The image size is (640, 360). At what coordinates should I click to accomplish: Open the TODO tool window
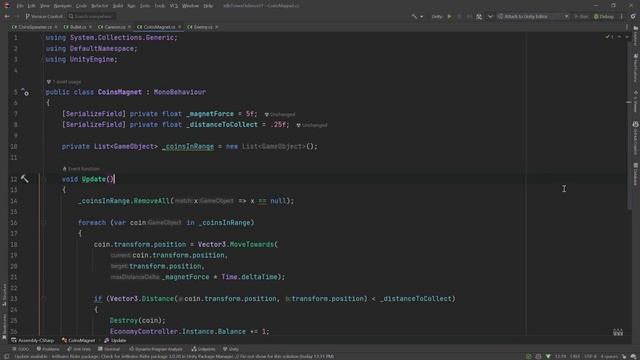(21, 349)
